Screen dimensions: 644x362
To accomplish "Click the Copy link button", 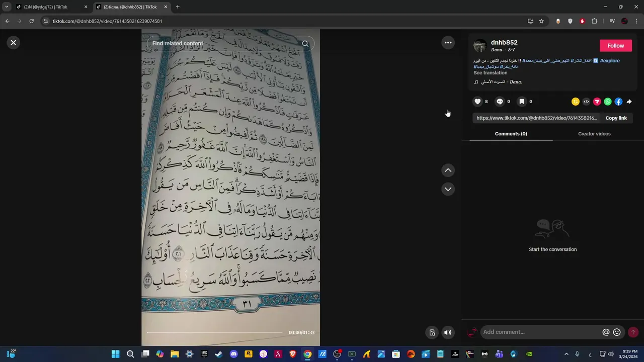I will [x=616, y=118].
